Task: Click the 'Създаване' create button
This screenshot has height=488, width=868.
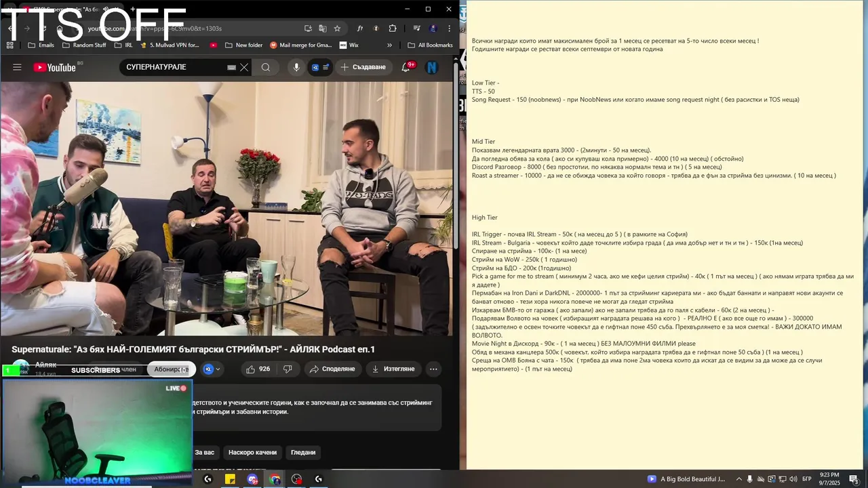Action: (x=363, y=67)
